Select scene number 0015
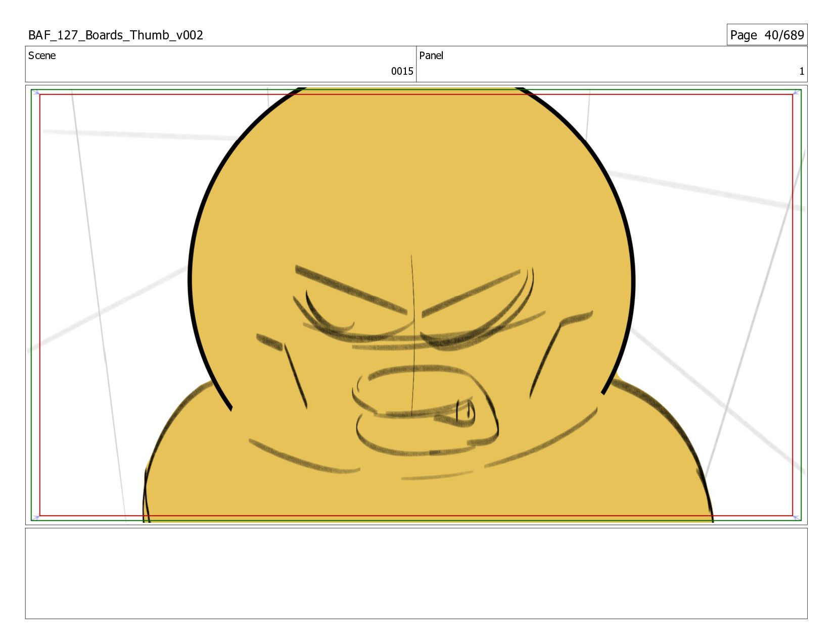Viewport: 834px width, 644px height. [402, 71]
